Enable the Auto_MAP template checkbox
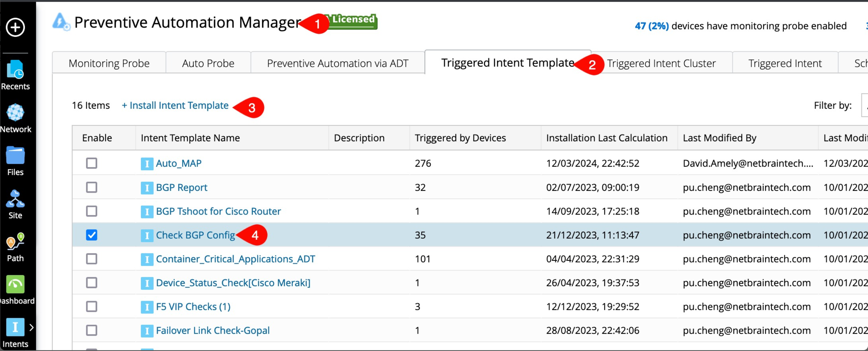868x351 pixels. pyautogui.click(x=92, y=163)
